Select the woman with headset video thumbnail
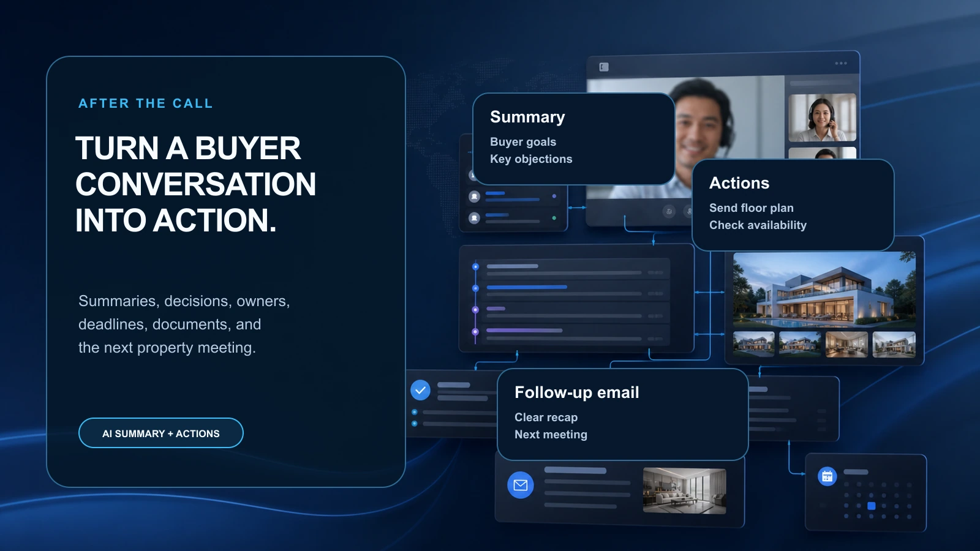Screen dimensions: 980x551 click(822, 118)
